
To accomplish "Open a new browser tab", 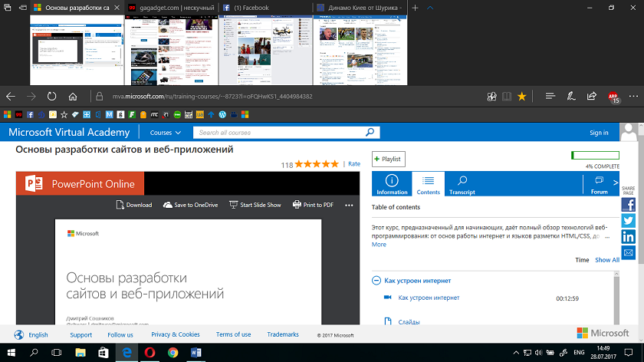I will [415, 8].
